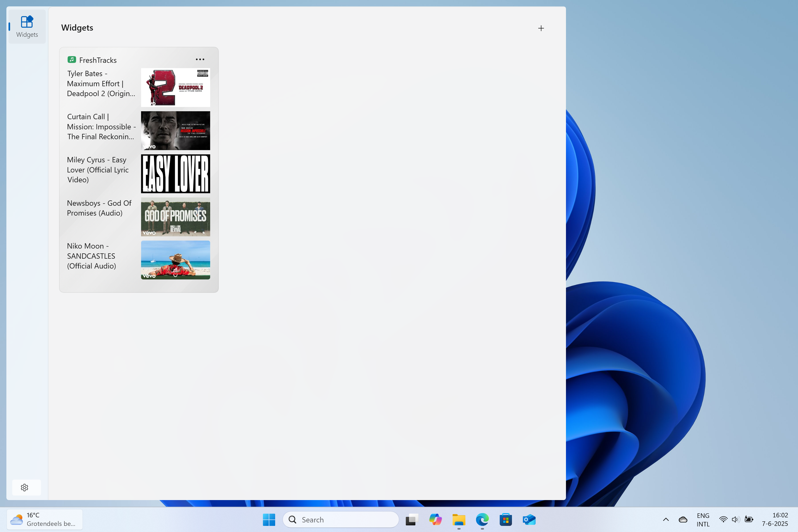798x532 pixels.
Task: Open Microsoft Edge from taskbar
Action: 482,519
